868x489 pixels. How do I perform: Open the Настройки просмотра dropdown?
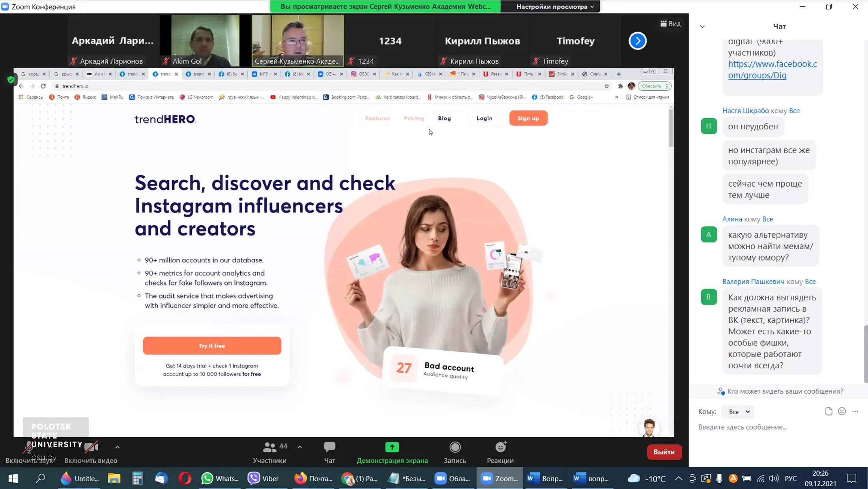[555, 7]
